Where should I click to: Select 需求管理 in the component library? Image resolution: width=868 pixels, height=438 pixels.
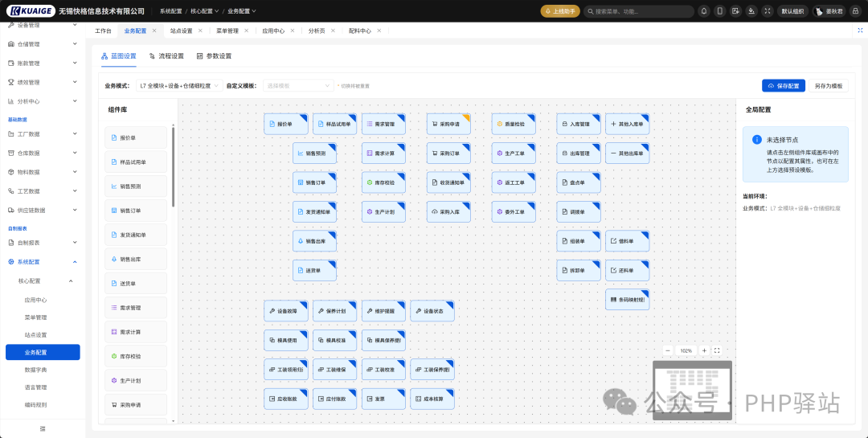(x=136, y=308)
